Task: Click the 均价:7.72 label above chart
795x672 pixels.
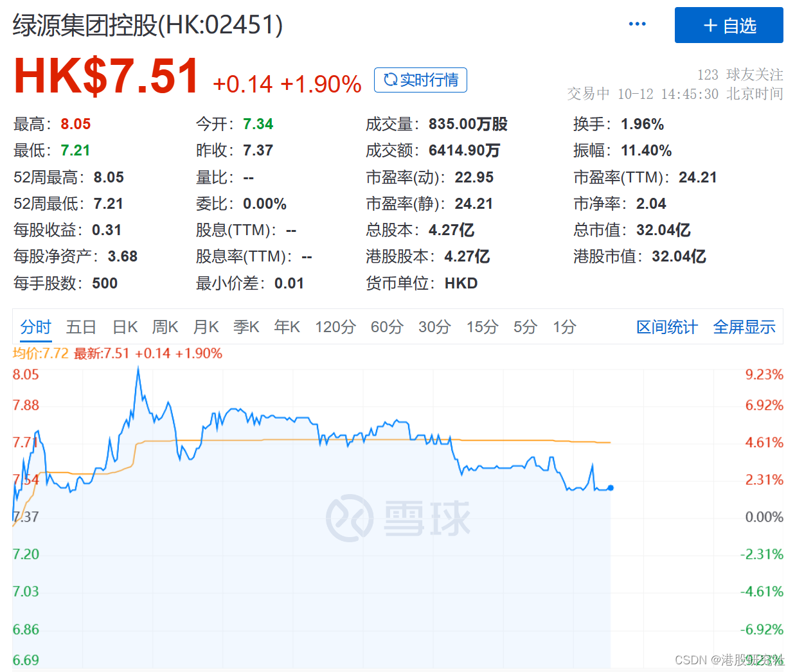Action: pos(40,353)
